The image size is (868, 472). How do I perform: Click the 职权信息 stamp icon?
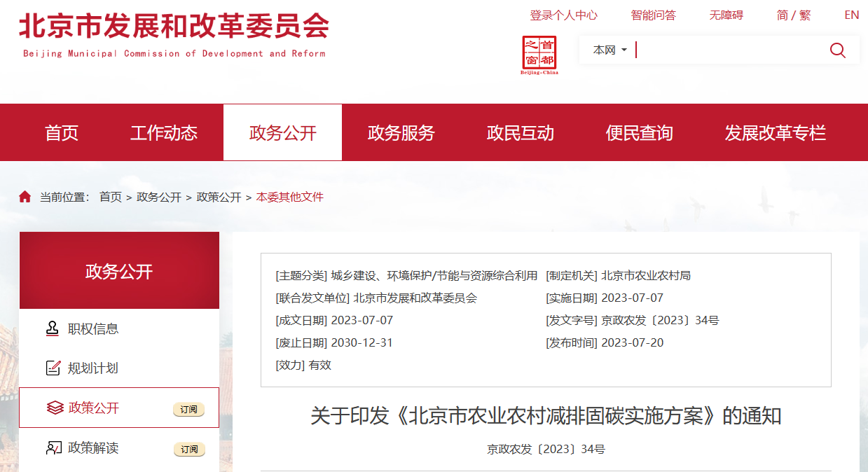tap(53, 328)
